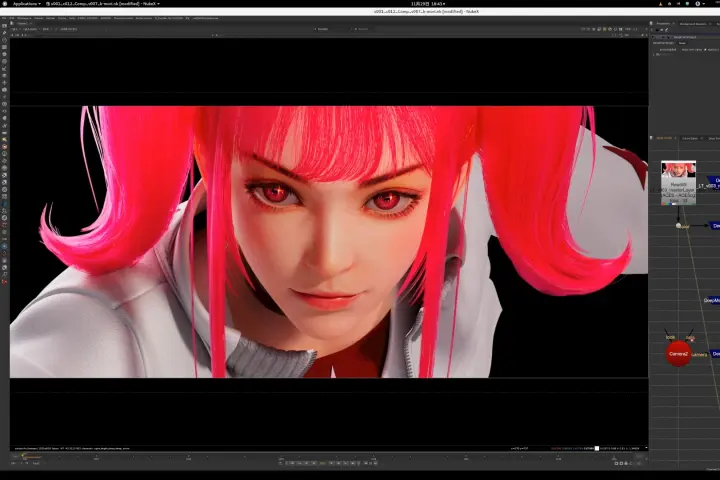
Task: Open the Keyer nodes toolbar menu
Action: coord(5,68)
